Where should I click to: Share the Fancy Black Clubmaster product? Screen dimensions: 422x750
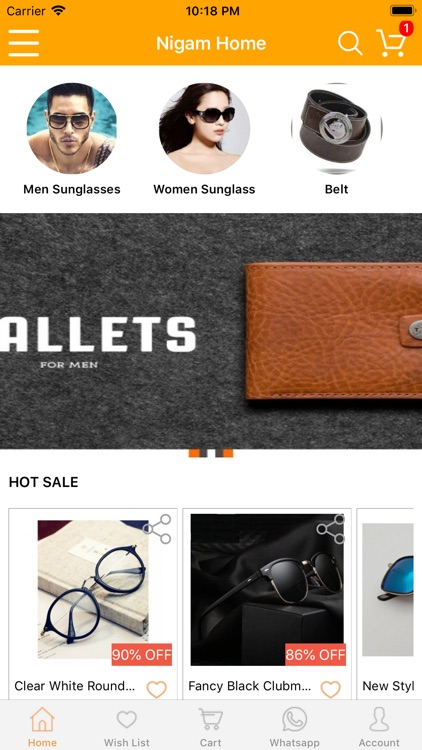[x=331, y=529]
